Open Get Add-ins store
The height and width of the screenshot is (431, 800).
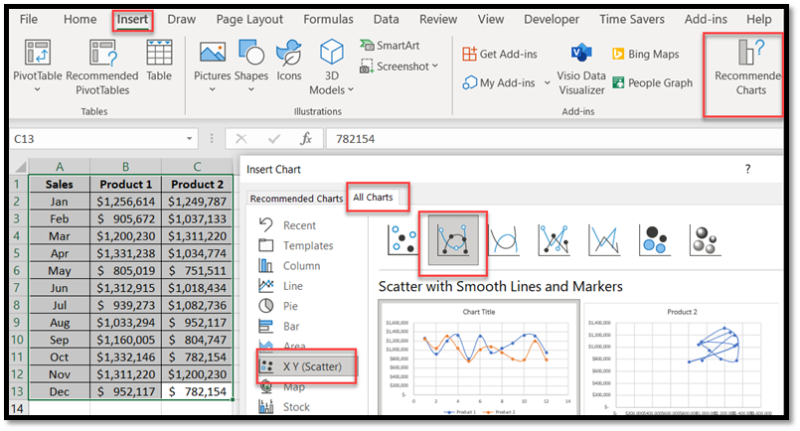tap(499, 54)
